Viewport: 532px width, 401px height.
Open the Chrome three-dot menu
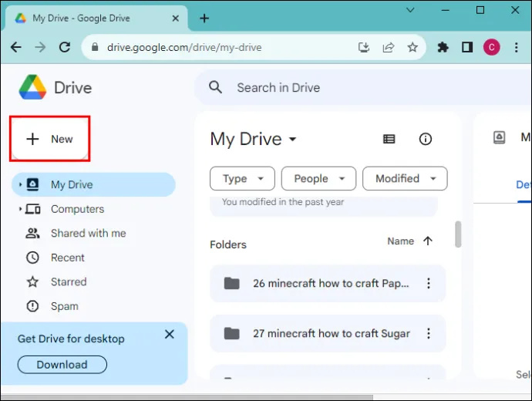[516, 47]
